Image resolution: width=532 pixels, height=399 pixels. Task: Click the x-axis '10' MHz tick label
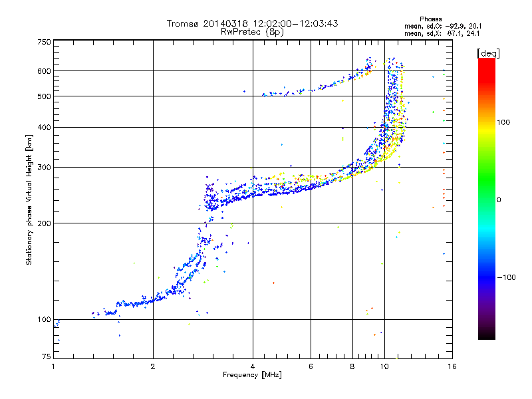384,366
